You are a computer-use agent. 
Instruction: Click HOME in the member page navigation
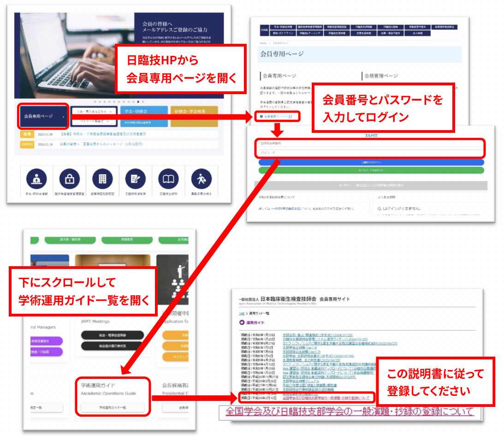click(x=265, y=30)
